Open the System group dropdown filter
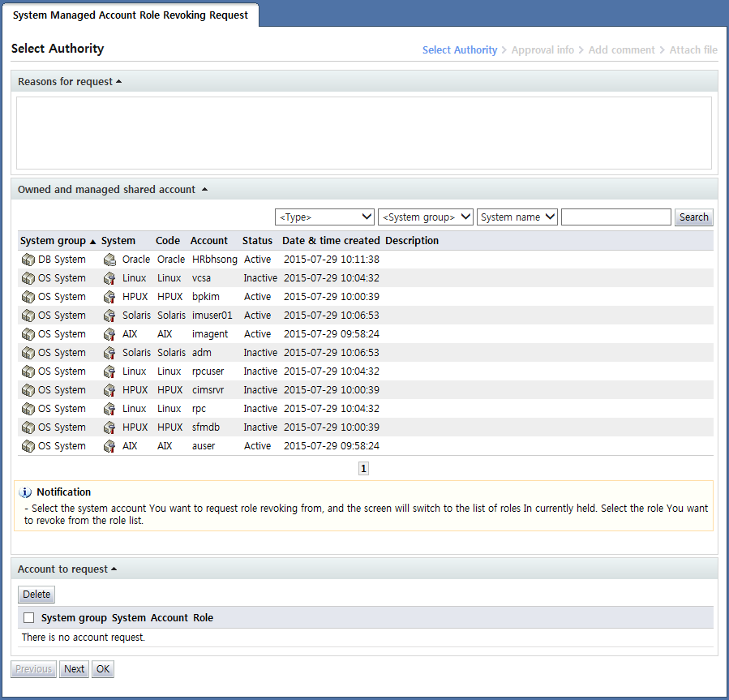The height and width of the screenshot is (700, 729). coord(426,217)
